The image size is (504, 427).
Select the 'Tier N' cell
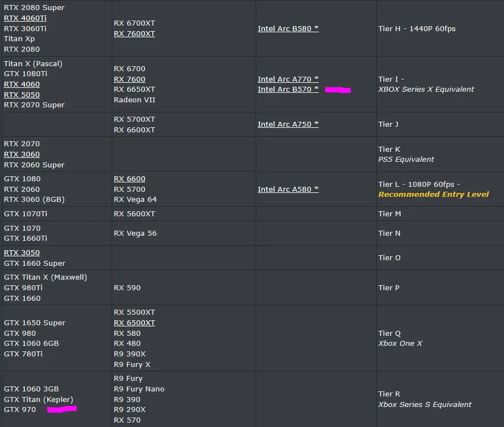point(389,234)
